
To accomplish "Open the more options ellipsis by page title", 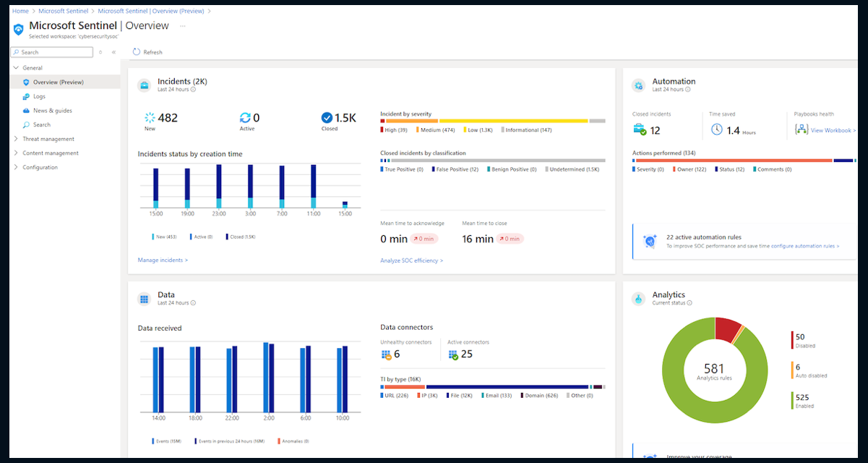I will tap(183, 26).
